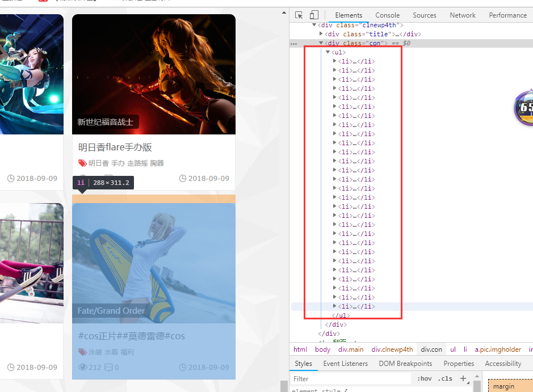The image size is (533, 392).
Task: Click the 手办 tag link
Action: (x=118, y=163)
